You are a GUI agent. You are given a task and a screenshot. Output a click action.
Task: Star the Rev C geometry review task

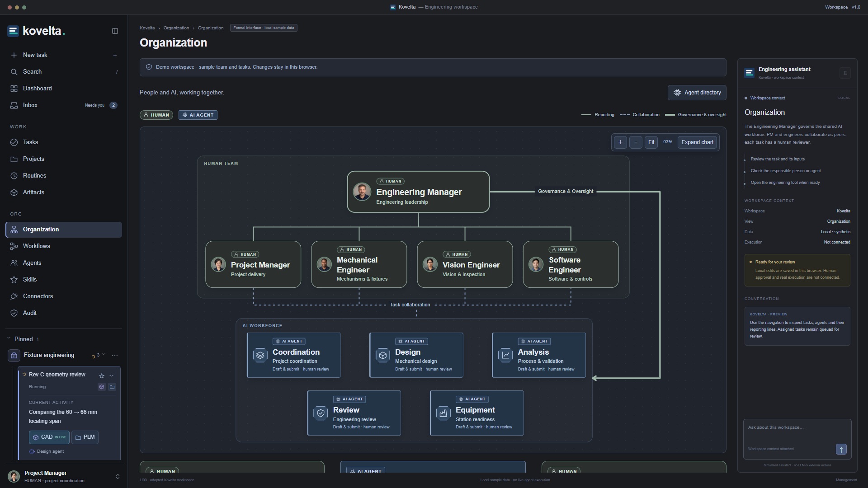(102, 375)
